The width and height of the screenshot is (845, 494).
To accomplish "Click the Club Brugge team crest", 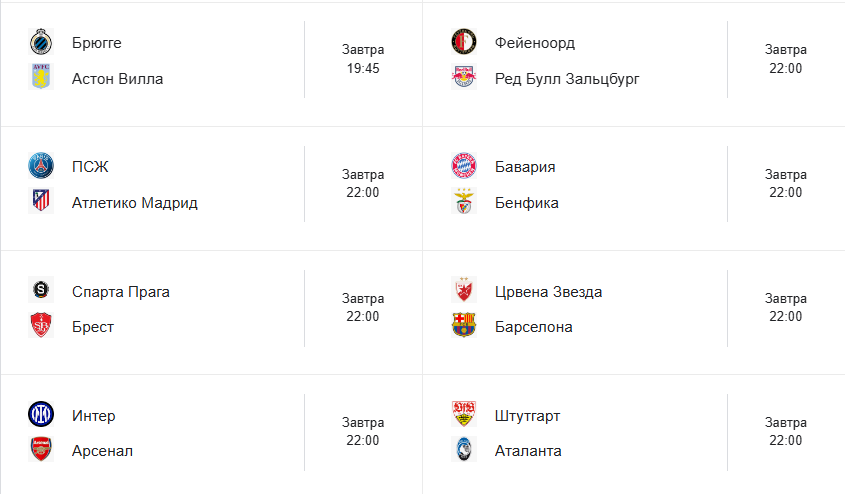I will (x=40, y=43).
